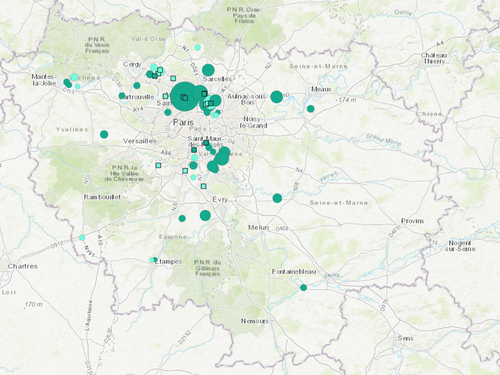Click the Versailles label
Screen dimensions: 500x375
[x=140, y=141]
